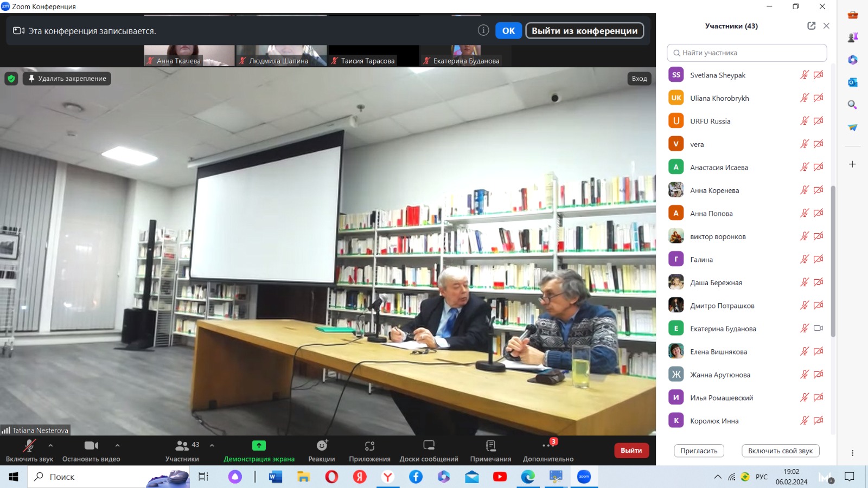Open the Реакции menu
The height and width of the screenshot is (488, 868).
[322, 451]
